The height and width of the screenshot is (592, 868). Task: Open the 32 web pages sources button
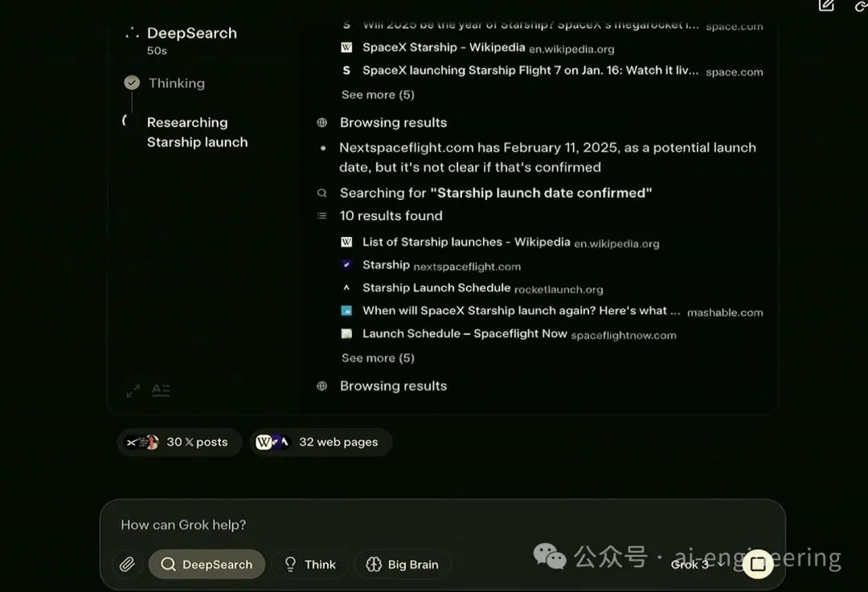321,442
